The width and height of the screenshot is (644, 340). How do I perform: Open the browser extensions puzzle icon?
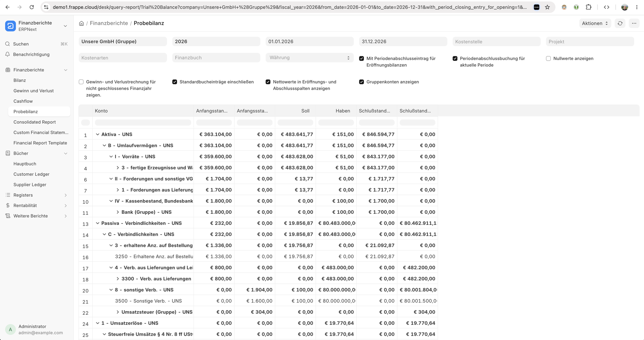pos(588,7)
